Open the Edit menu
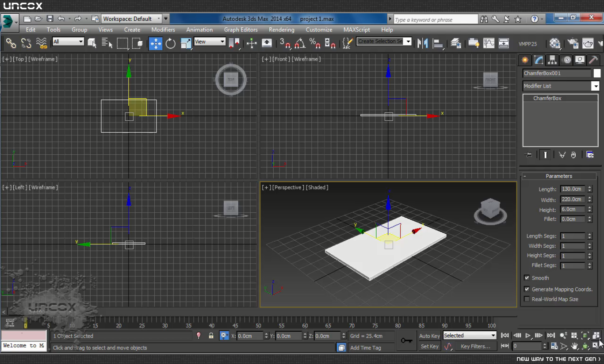The height and width of the screenshot is (364, 604). (x=31, y=30)
